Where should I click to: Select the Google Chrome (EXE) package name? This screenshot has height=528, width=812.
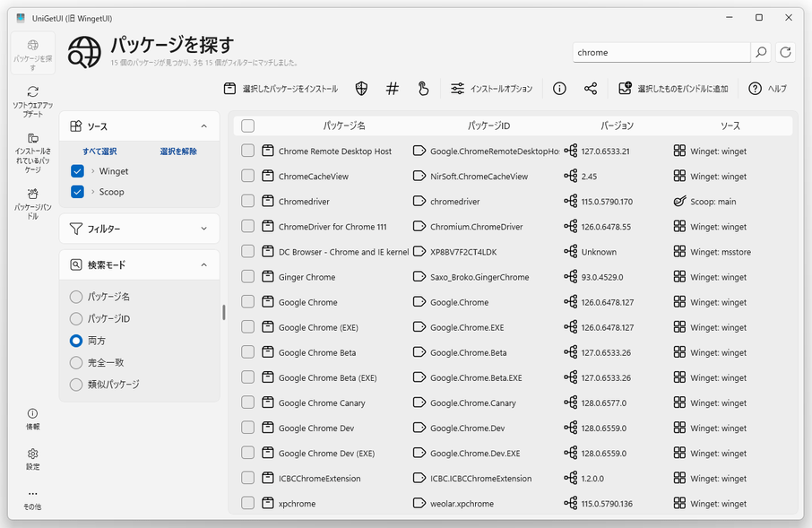click(x=318, y=327)
